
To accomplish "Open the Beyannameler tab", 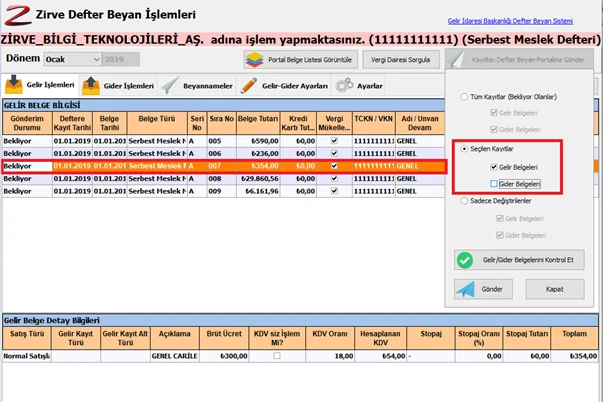I will (197, 85).
